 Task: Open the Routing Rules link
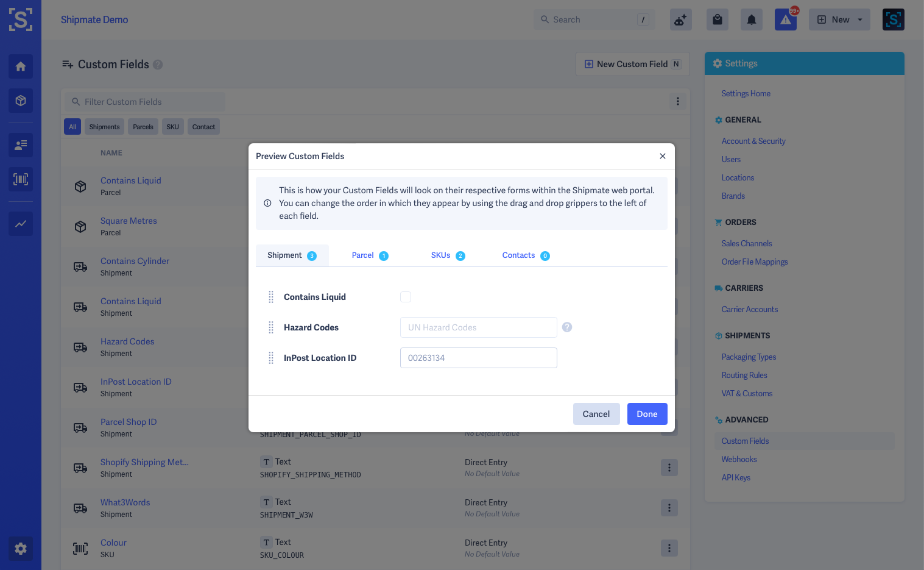[744, 375]
